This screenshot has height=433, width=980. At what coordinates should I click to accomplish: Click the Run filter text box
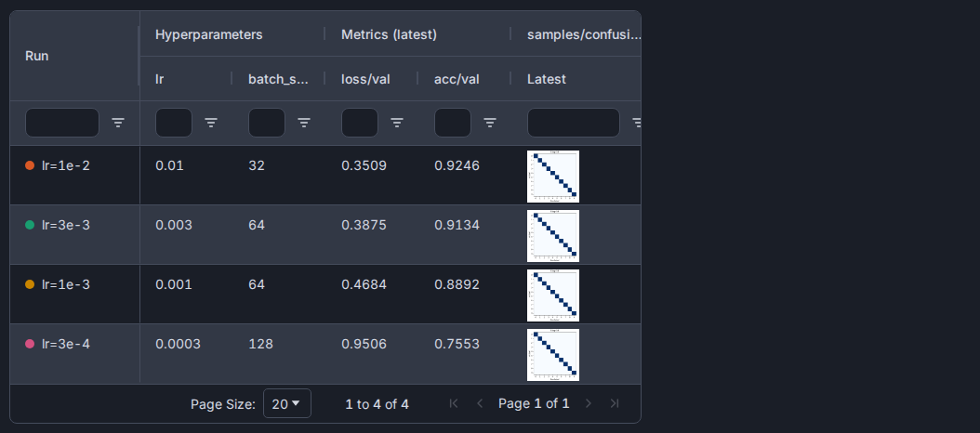[x=62, y=123]
